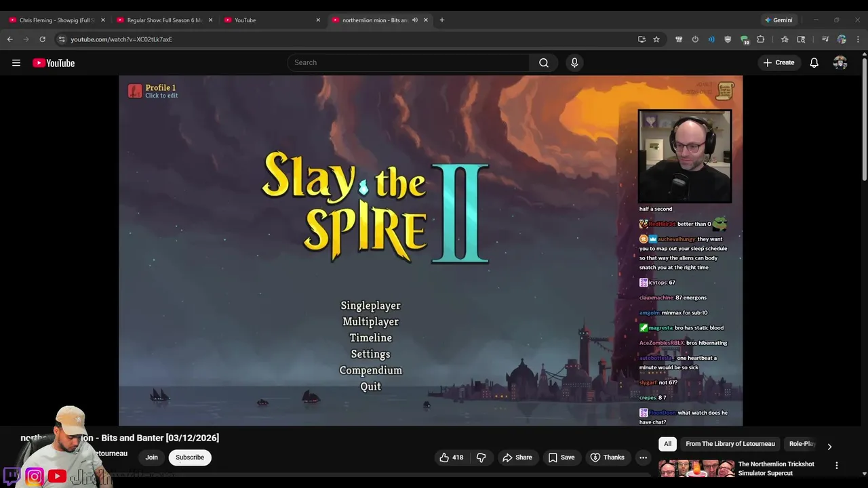Click the power-button extension icon
Screen dimensions: 868x488
[x=695, y=39]
